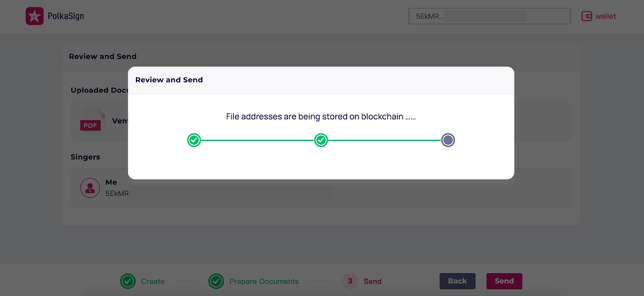
Task: Click the 5EkMR account address field
Action: point(489,16)
